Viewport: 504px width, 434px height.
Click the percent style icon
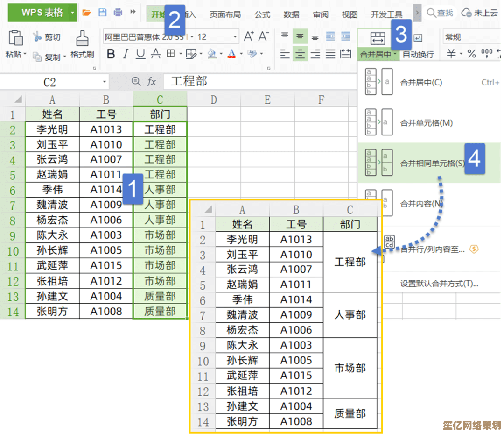472,54
